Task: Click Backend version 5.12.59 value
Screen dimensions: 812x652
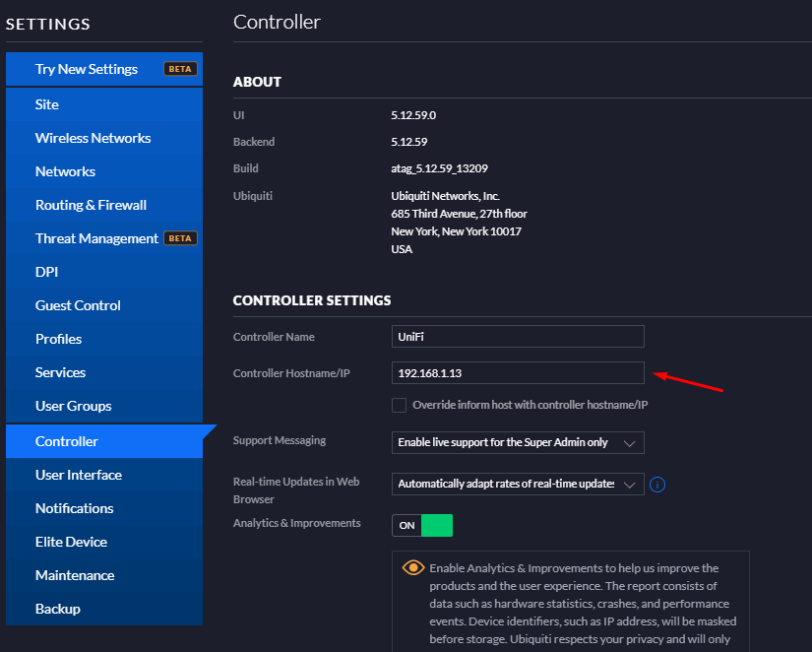Action: [x=409, y=142]
